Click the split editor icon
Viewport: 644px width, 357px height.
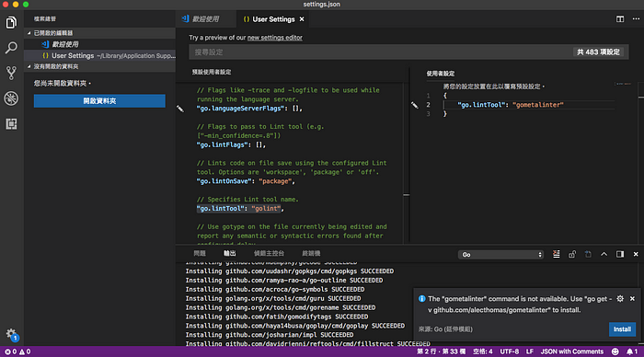[x=620, y=19]
